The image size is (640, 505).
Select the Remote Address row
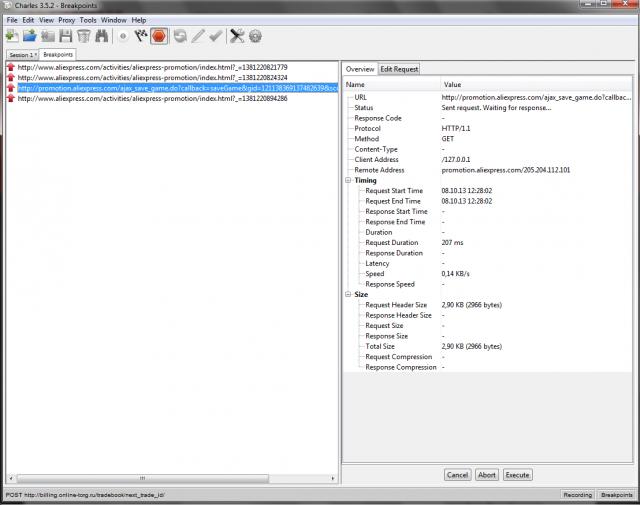pyautogui.click(x=488, y=170)
